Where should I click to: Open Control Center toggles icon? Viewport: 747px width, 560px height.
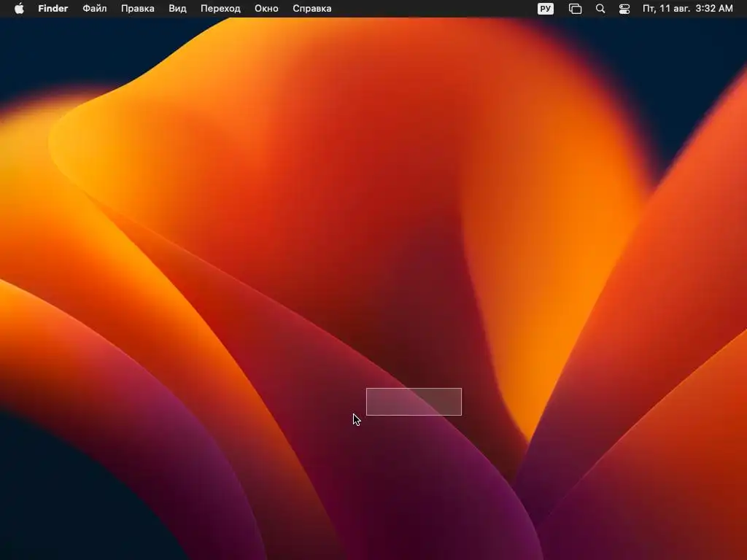click(x=624, y=9)
